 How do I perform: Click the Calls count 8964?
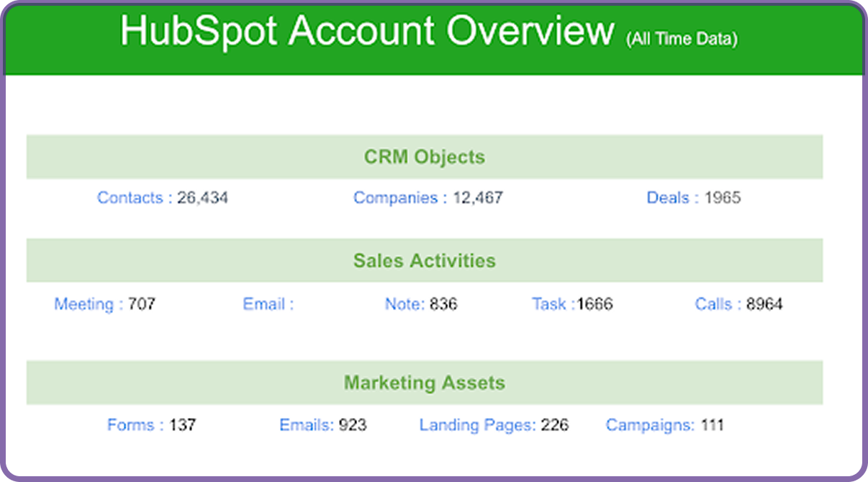pos(764,304)
